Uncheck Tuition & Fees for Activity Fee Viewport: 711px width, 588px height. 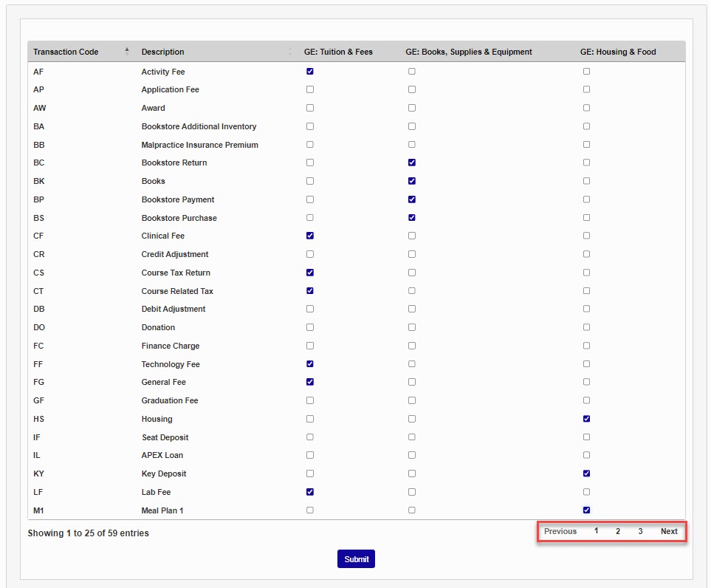pyautogui.click(x=310, y=71)
